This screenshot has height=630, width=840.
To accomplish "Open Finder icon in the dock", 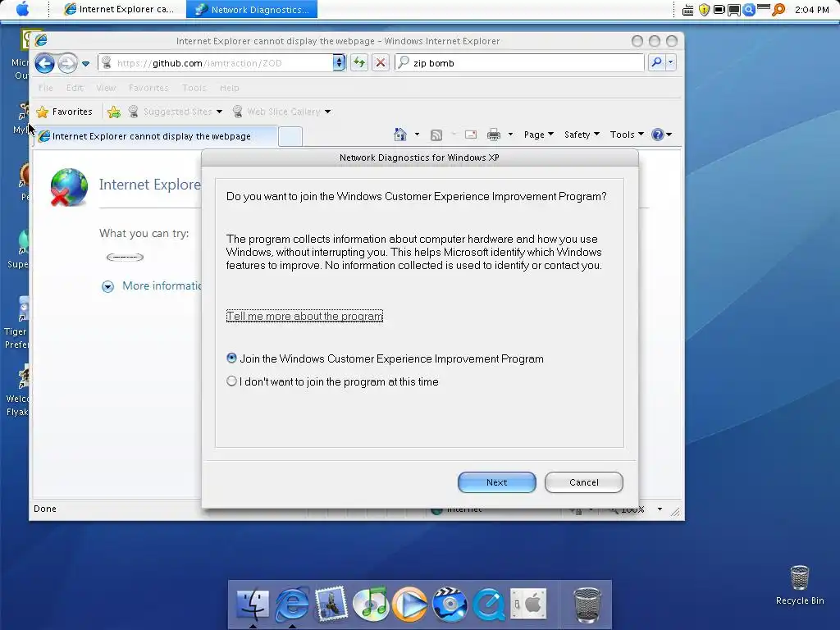I will coord(253,605).
